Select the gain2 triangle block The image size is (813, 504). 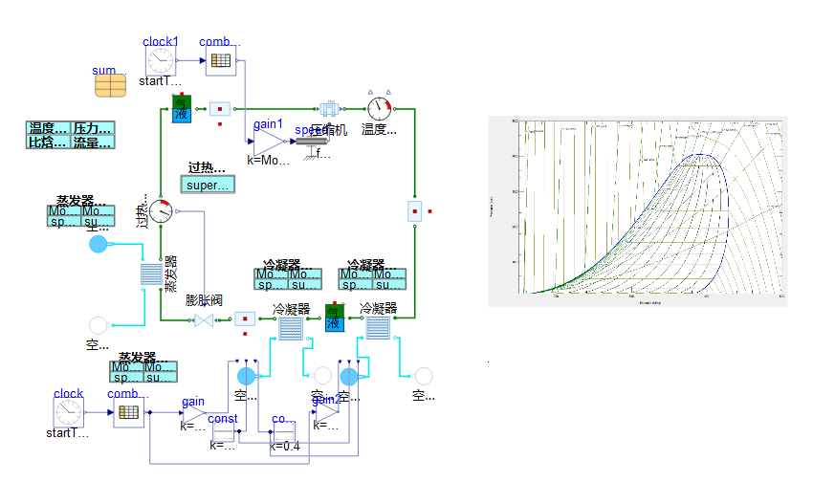(328, 411)
